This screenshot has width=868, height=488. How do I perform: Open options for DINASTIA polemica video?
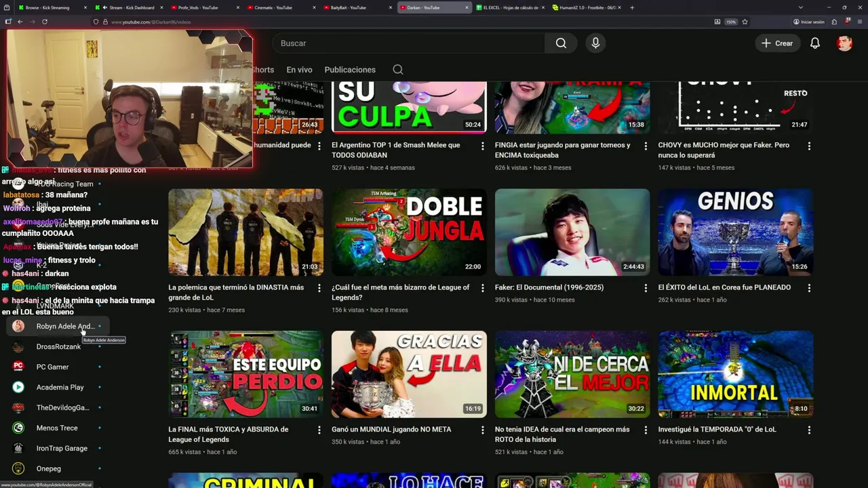[x=319, y=288]
